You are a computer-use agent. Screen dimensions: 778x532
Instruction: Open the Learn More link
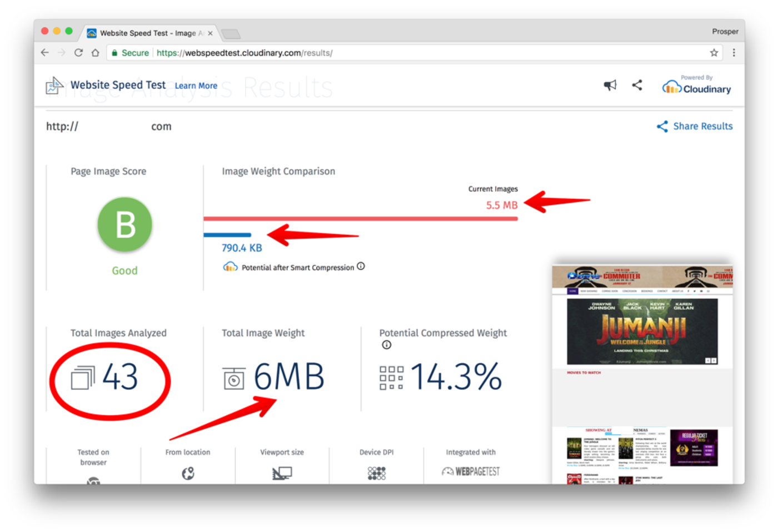click(196, 86)
